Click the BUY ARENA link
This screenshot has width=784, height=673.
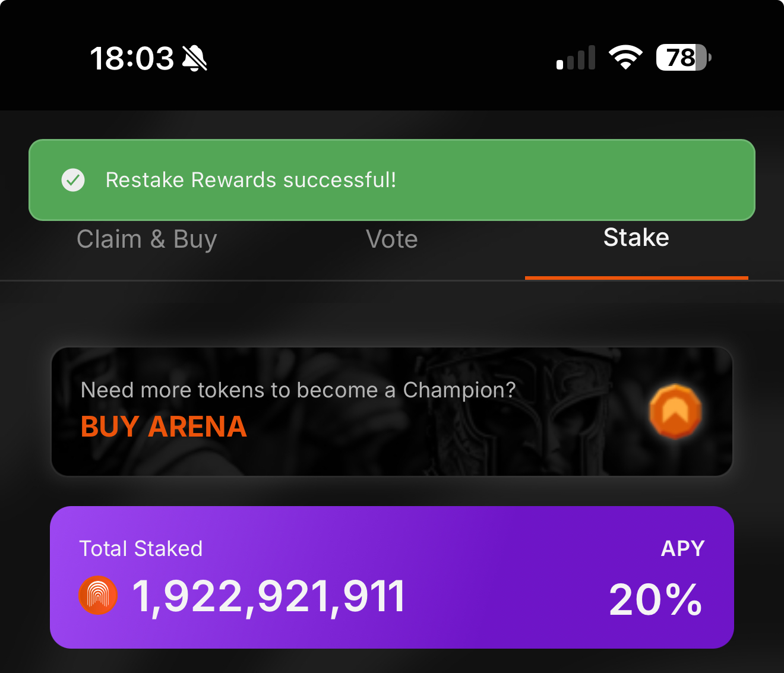pos(164,426)
